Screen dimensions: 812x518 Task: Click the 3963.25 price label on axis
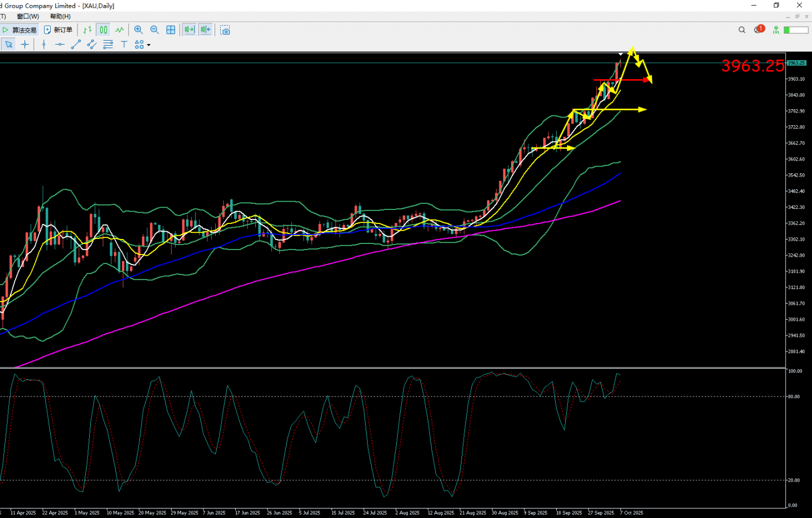pos(796,63)
